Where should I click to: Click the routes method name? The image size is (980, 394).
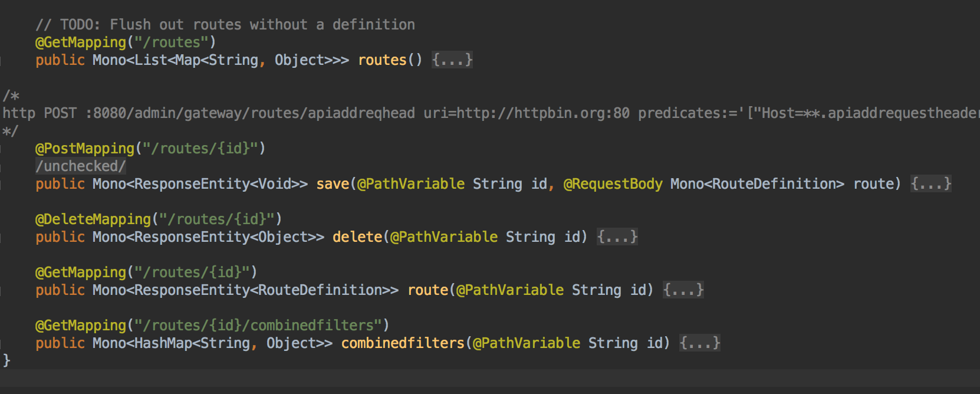(x=382, y=60)
